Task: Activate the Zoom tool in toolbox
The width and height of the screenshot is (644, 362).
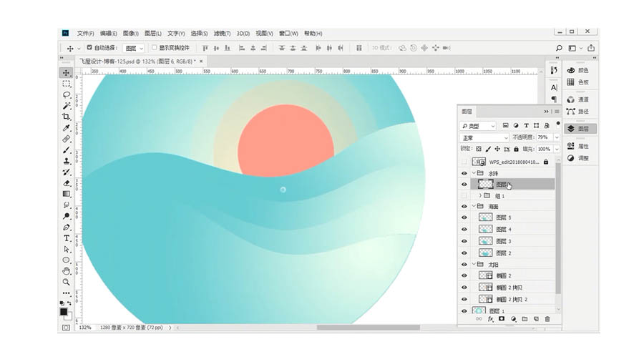Action: (x=66, y=282)
